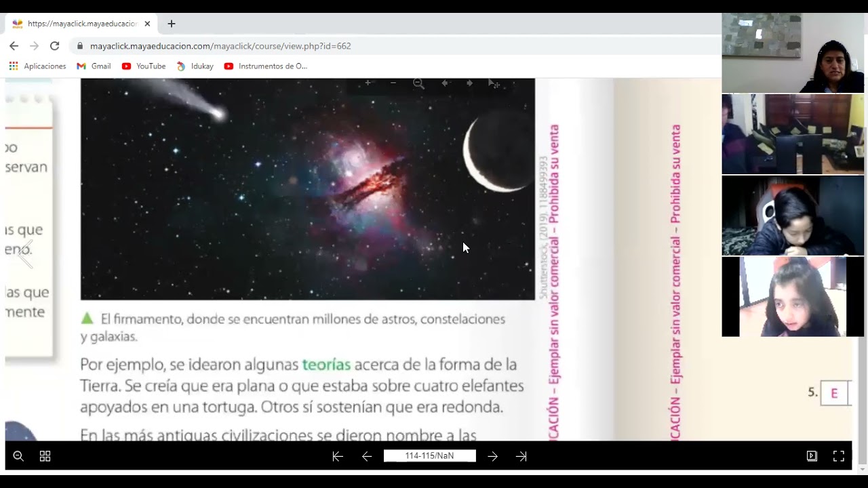Select the top participant video tile
Viewport: 868px width, 488px height.
tap(793, 53)
